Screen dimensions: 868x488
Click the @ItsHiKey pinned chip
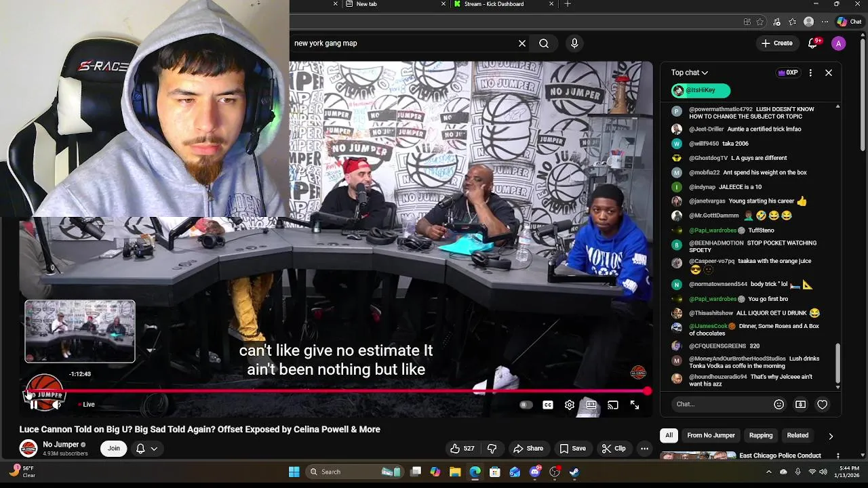pyautogui.click(x=701, y=90)
